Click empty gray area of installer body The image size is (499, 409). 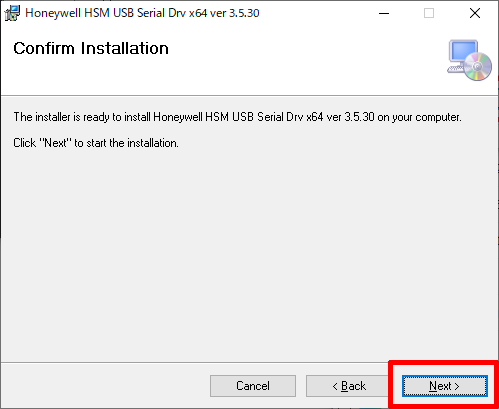(249, 253)
